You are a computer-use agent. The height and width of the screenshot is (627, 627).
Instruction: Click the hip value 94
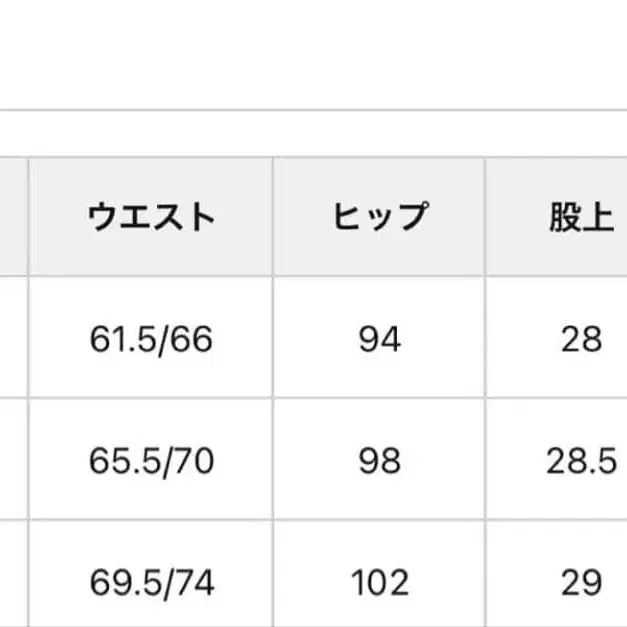pos(379,339)
